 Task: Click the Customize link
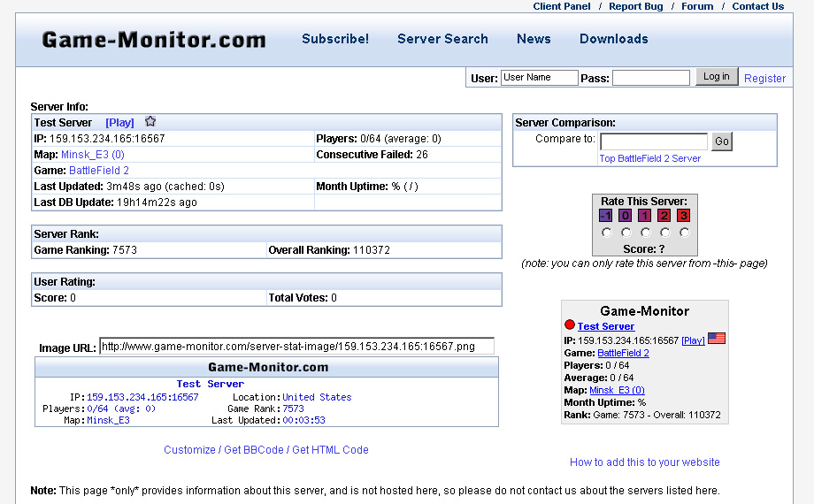pos(189,449)
